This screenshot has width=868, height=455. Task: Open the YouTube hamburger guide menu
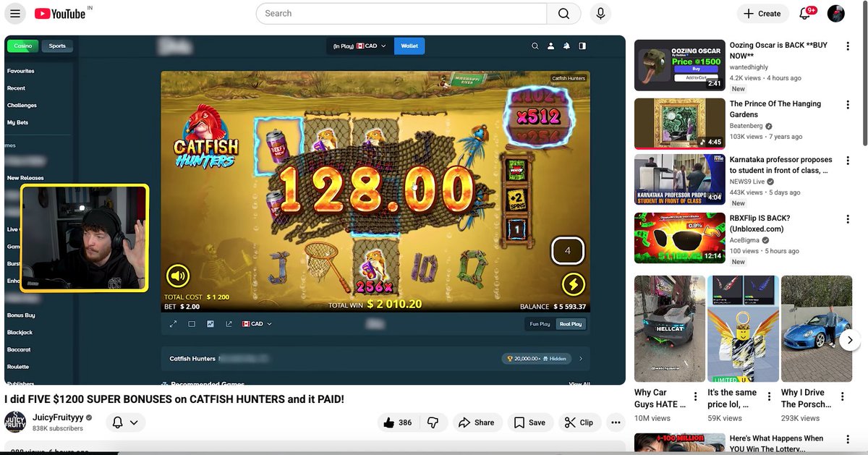[15, 14]
